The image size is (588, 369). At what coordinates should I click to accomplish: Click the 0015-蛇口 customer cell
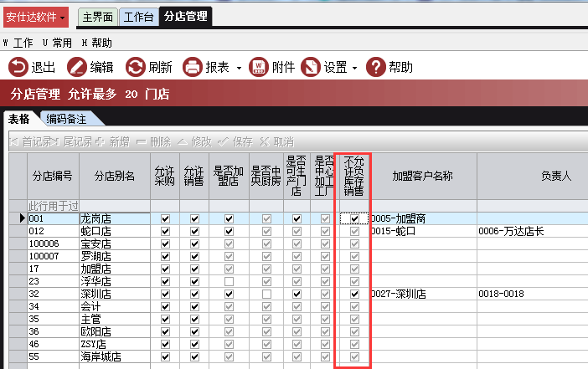pyautogui.click(x=423, y=232)
